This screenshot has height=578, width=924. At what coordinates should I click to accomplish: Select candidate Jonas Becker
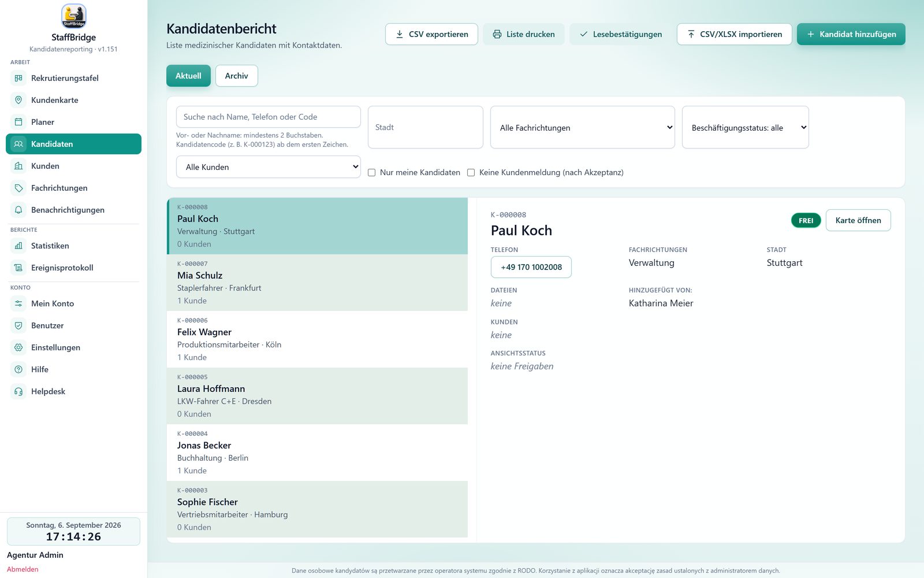[x=318, y=453]
